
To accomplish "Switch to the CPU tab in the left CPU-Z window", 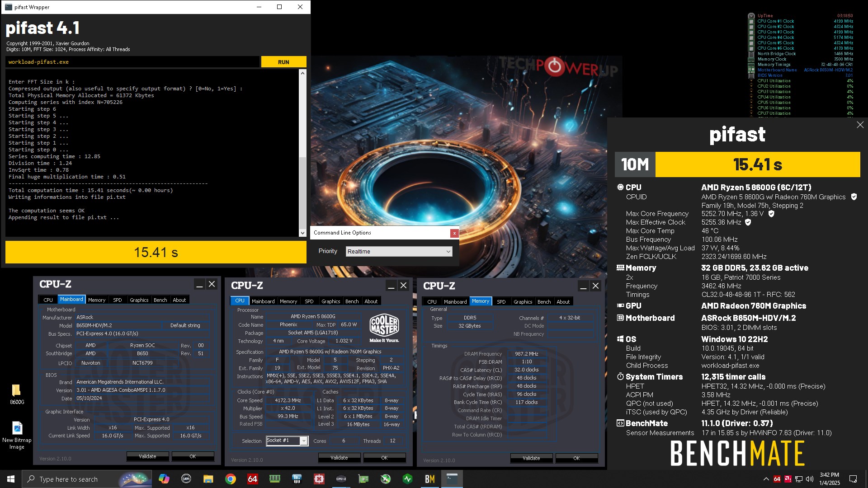I will (x=48, y=300).
